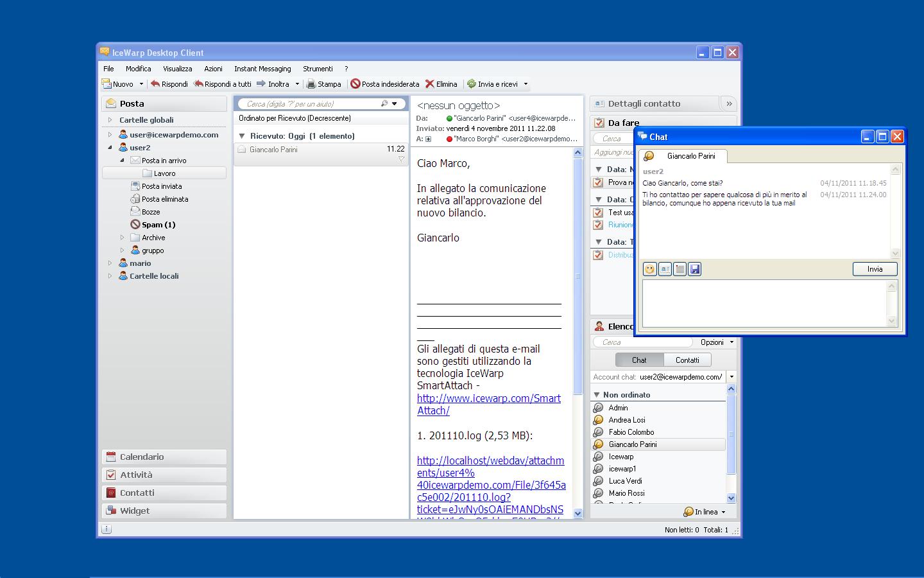Switch to the Chat toggle in the contact list
Screen dimensions: 924x578
[x=639, y=360]
